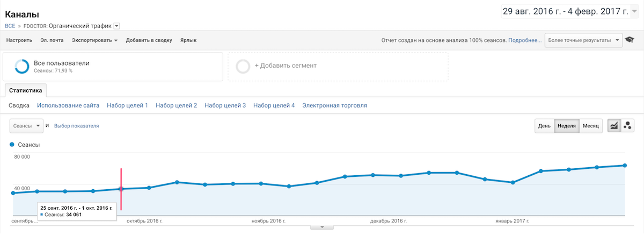Open the Более точные результаты dropdown

point(583,40)
